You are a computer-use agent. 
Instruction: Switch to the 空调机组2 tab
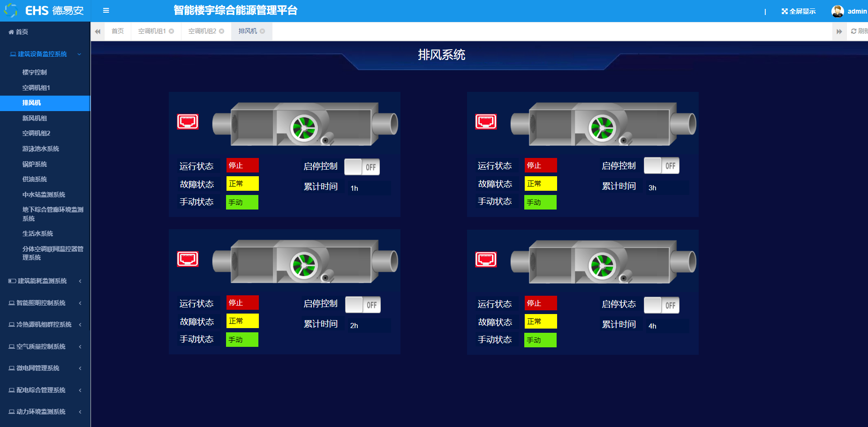click(x=202, y=31)
